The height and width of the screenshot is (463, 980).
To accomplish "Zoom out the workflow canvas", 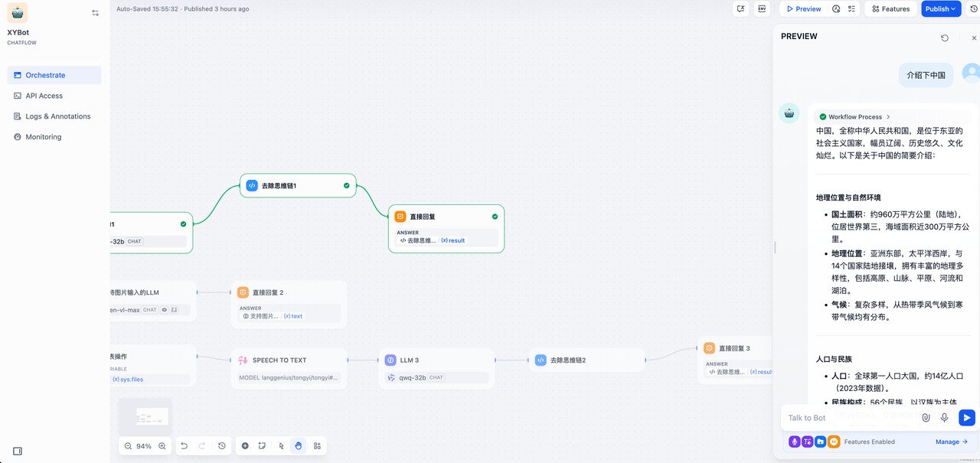I will 128,446.
